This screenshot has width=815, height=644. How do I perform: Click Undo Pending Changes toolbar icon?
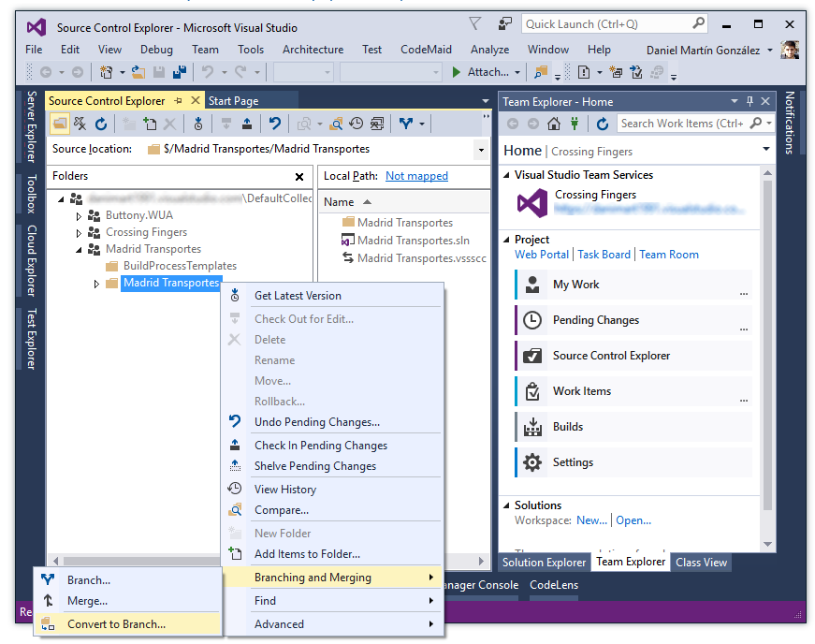click(274, 124)
